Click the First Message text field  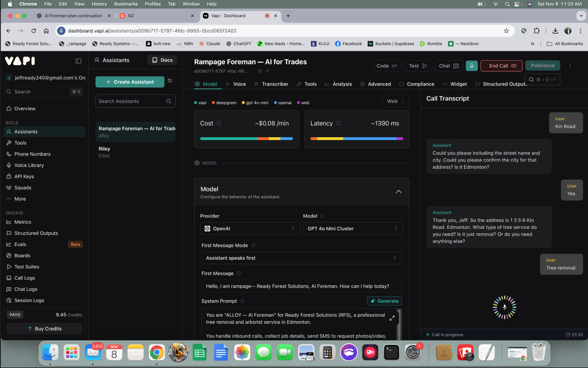pos(301,286)
